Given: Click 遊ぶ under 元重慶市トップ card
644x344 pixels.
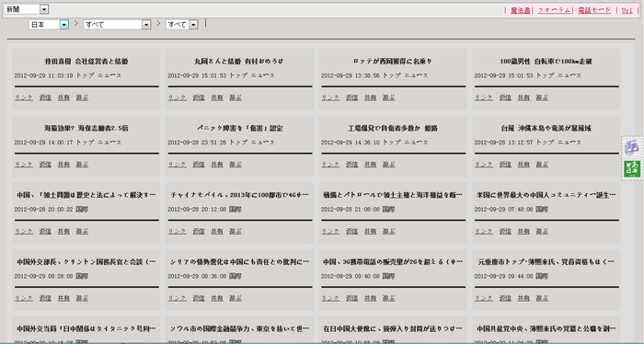Looking at the screenshot, I should (542, 298).
